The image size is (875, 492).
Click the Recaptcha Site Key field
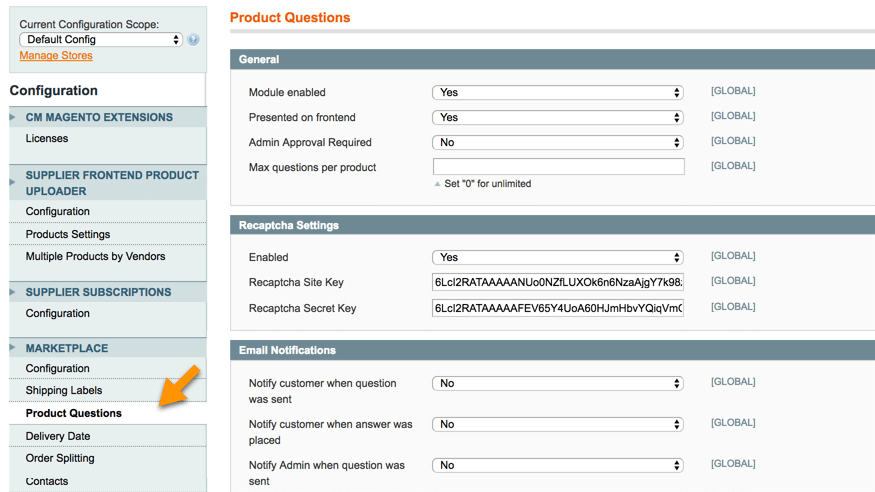coord(558,282)
